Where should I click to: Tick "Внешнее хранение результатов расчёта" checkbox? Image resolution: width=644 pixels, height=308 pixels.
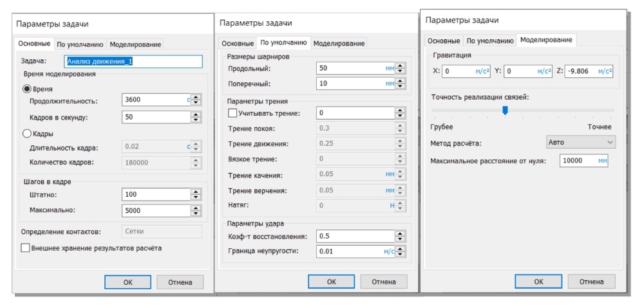(26, 248)
